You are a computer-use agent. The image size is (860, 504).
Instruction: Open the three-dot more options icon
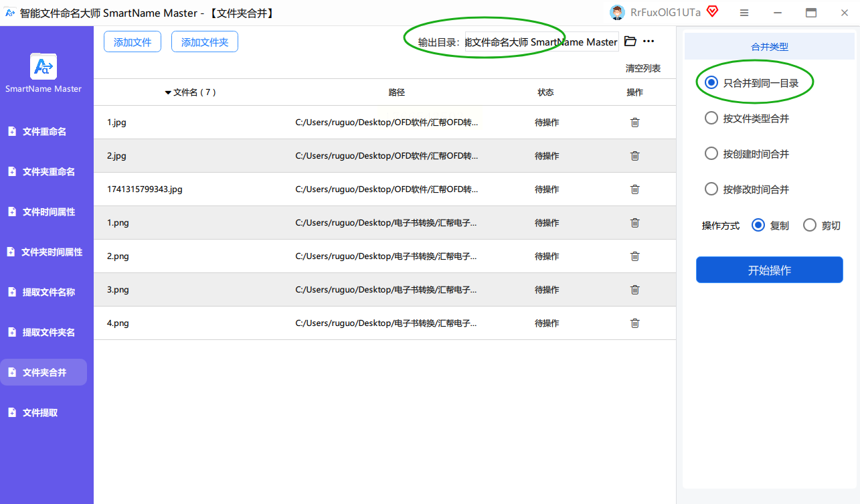[x=649, y=41]
